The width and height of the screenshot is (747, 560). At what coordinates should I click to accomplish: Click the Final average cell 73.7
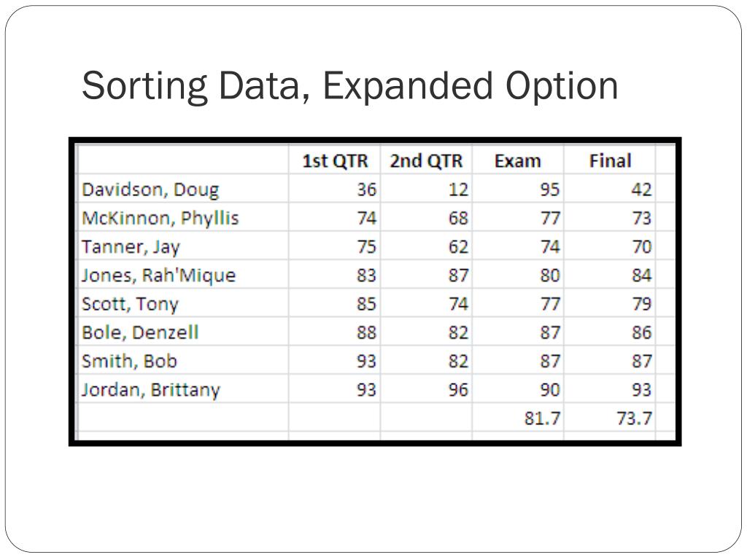[x=610, y=418]
